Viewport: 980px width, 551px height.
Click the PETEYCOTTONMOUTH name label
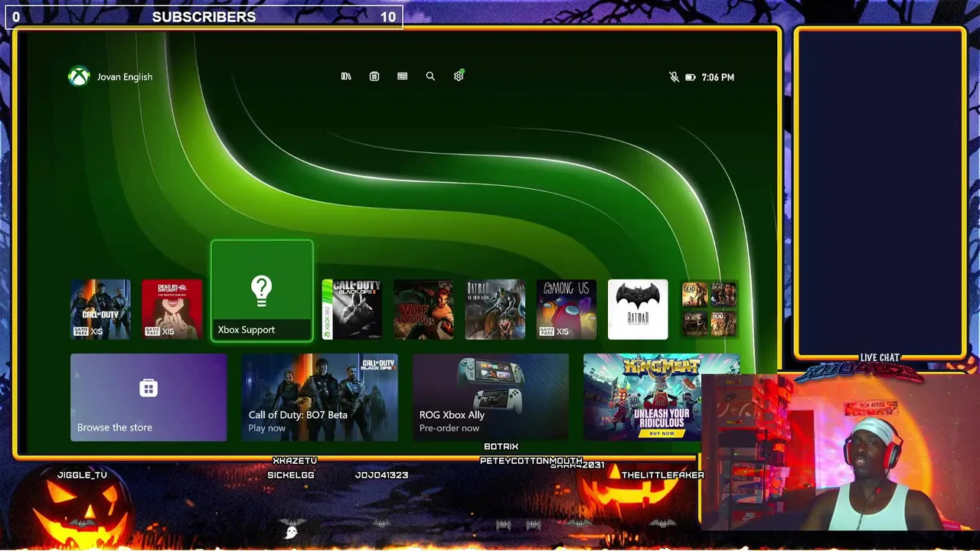coord(531,461)
